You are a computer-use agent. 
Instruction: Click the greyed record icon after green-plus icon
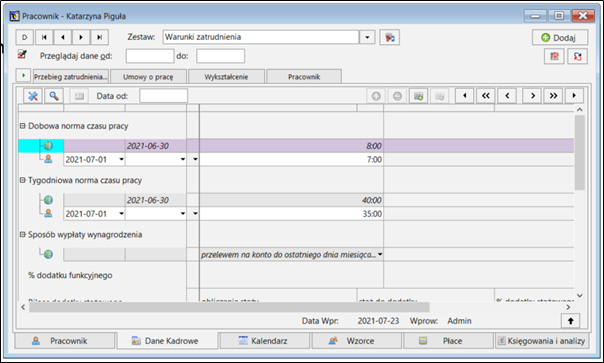440,96
